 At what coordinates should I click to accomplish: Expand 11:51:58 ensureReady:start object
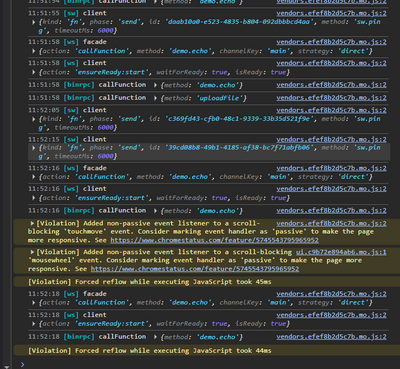pyautogui.click(x=34, y=72)
